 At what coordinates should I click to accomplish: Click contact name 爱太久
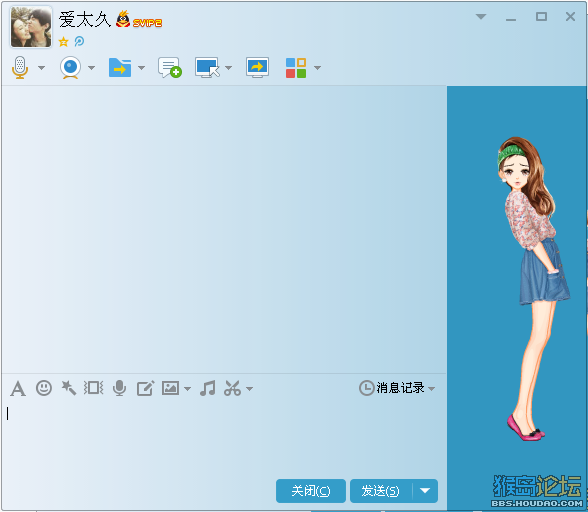85,20
